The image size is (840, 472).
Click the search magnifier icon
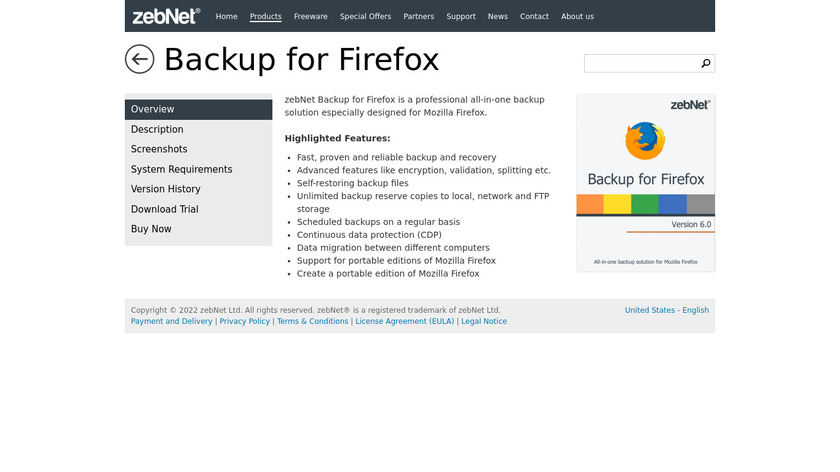tap(706, 63)
